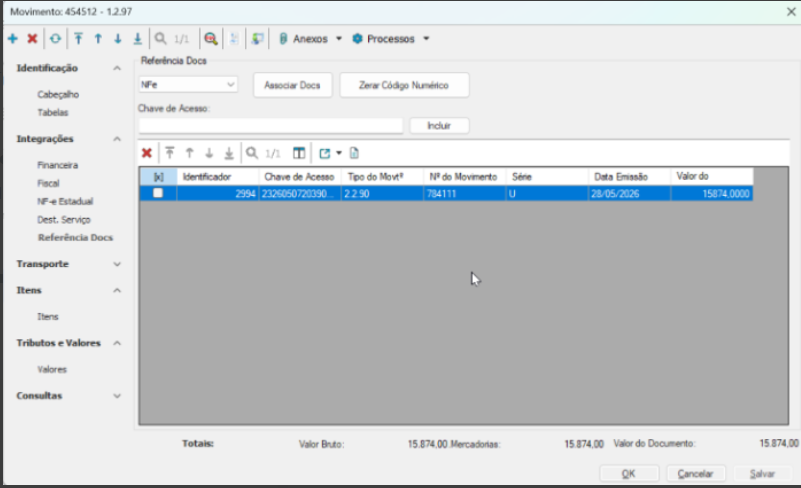Click the Nº do Movimento column header
Viewport: 801px width, 488px height.
coord(465,177)
